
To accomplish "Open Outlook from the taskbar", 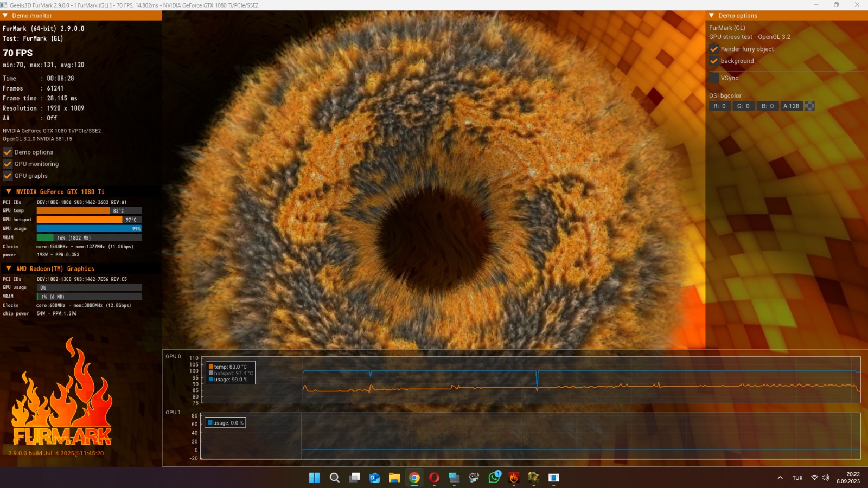I will (374, 478).
